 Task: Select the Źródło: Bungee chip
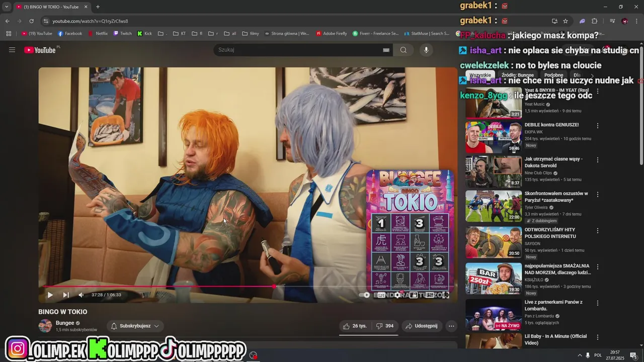click(518, 75)
